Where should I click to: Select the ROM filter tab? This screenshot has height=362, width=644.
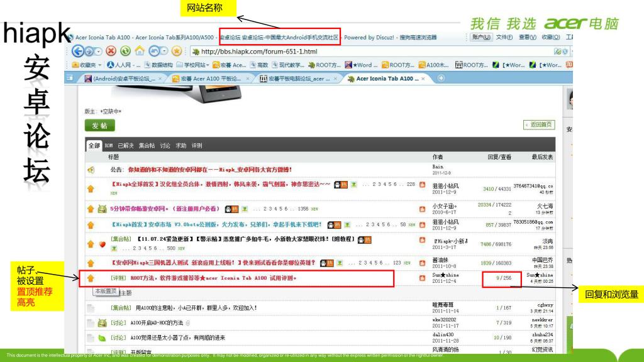pos(109,145)
